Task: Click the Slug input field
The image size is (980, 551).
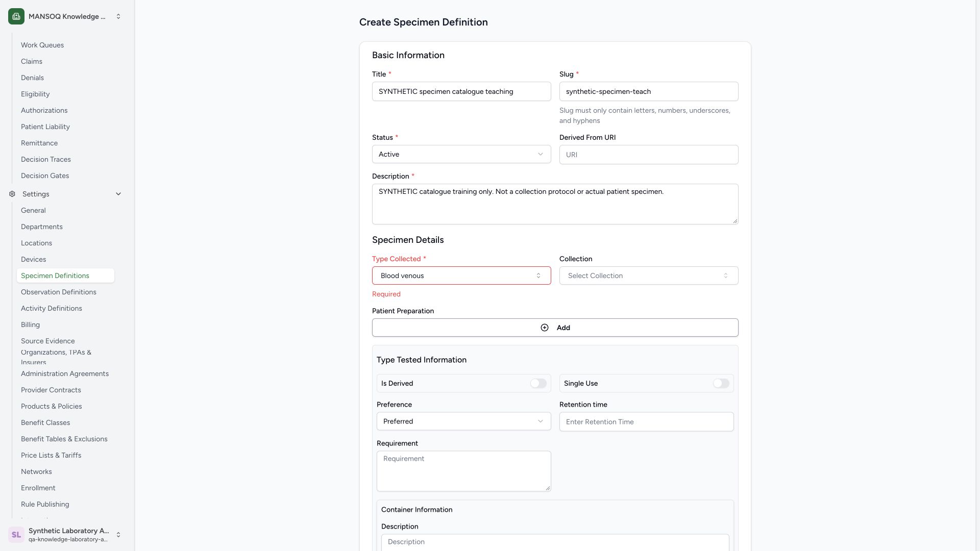Action: pyautogui.click(x=649, y=91)
